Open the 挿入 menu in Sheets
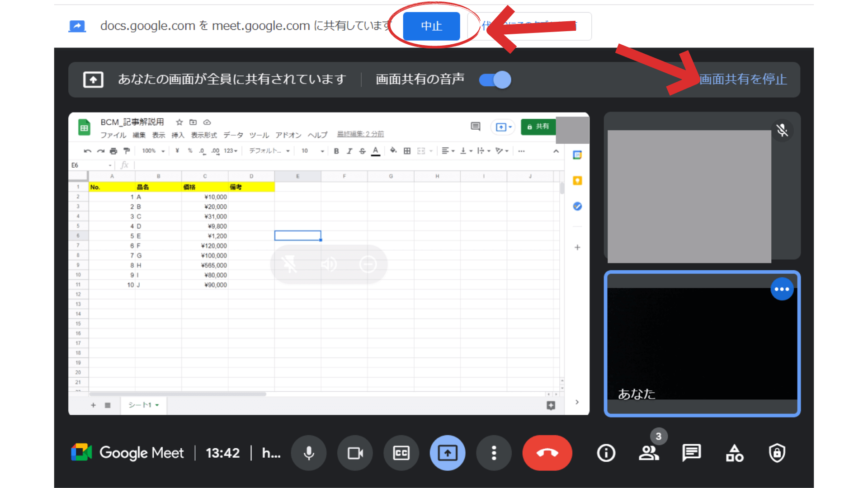Screen dimensions: 868x488 tap(177, 135)
